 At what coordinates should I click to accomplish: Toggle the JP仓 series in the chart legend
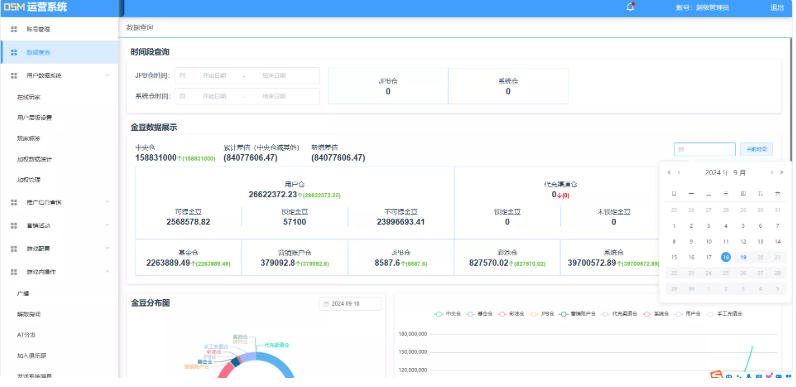point(541,314)
